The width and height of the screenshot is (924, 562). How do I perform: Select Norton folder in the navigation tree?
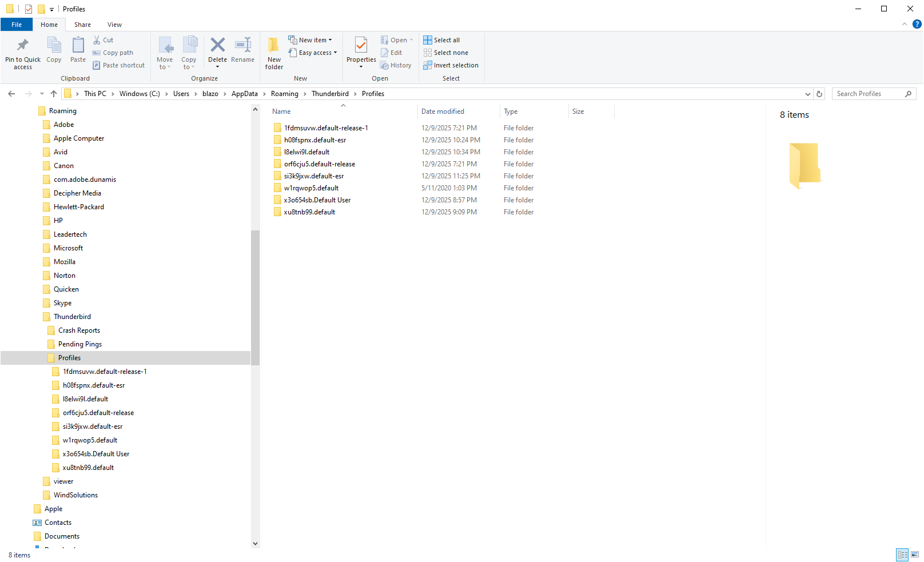coord(65,276)
